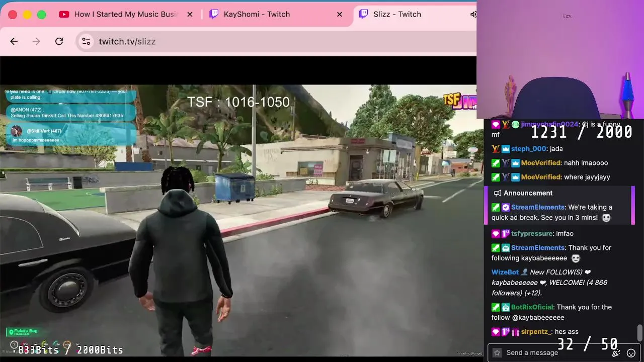The image size is (644, 362).
Task: Reload the twitch.tv/slizz page
Action: pos(59,41)
